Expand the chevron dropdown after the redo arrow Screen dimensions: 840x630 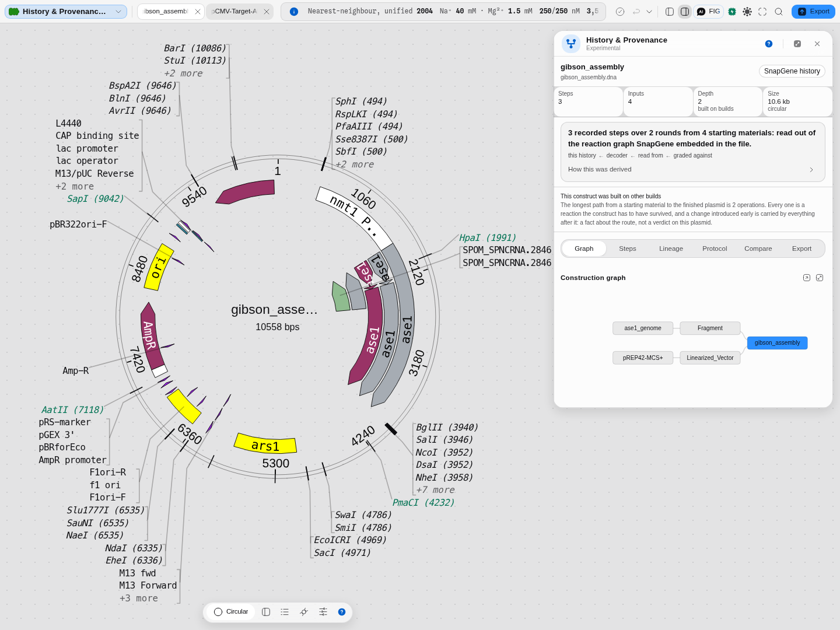649,12
